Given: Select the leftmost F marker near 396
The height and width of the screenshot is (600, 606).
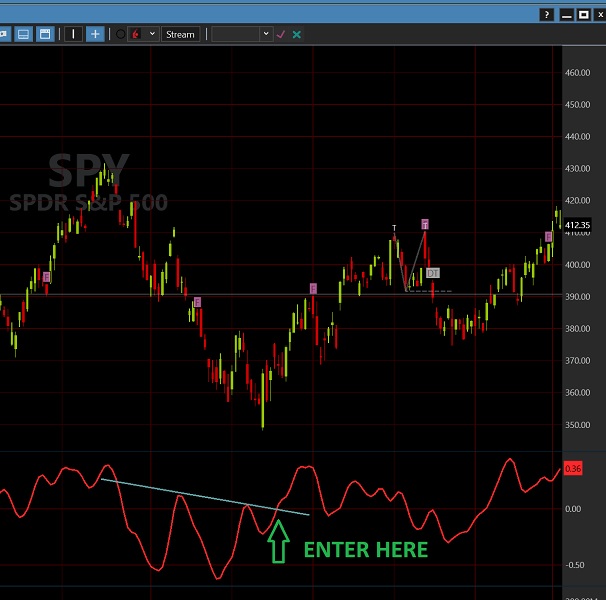Looking at the screenshot, I should (47, 277).
